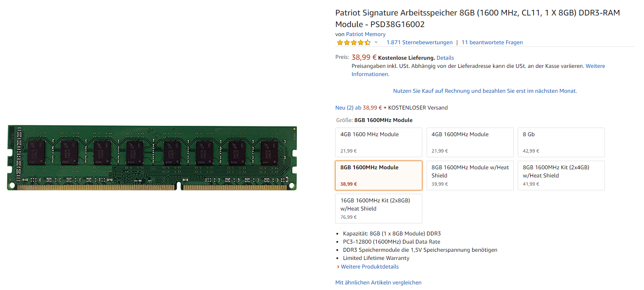Choose 8GB 1600MHz Kit (2x4GB) w/Heat Shield
The width and height of the screenshot is (644, 290).
561,175
